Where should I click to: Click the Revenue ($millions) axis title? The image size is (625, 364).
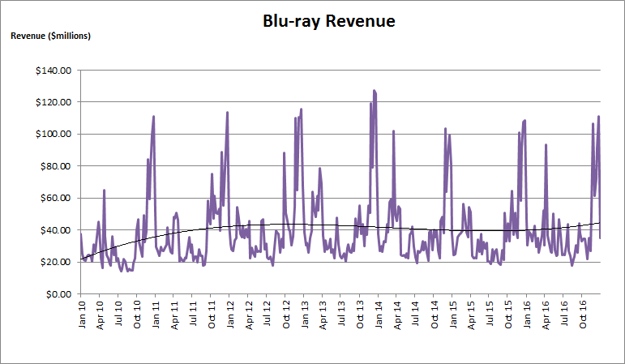50,36
